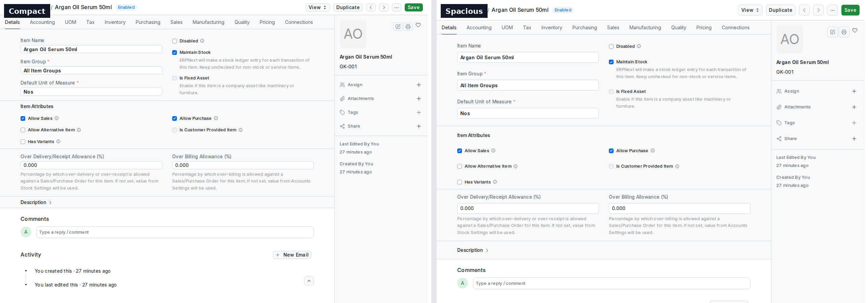The image size is (868, 303).
Task: Open Item Group field in Compact view
Action: coord(91,71)
